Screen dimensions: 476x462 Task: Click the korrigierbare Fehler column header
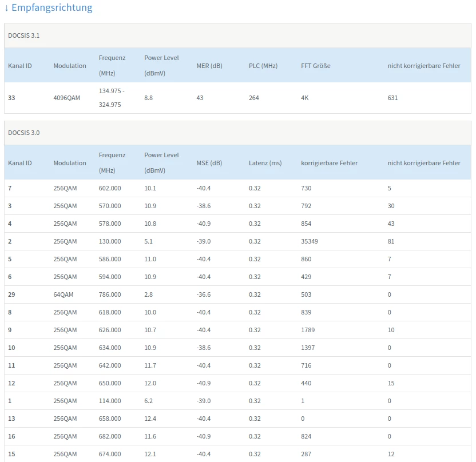click(x=329, y=163)
